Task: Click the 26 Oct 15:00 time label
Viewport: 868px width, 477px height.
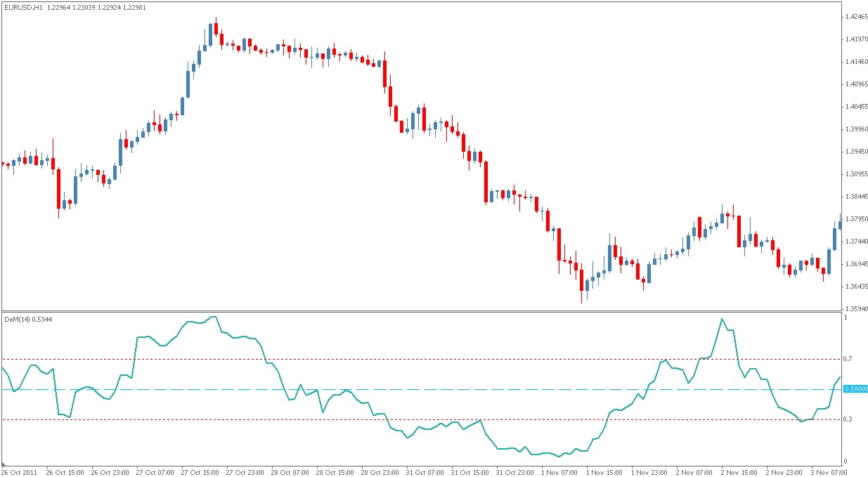Action: point(66,472)
